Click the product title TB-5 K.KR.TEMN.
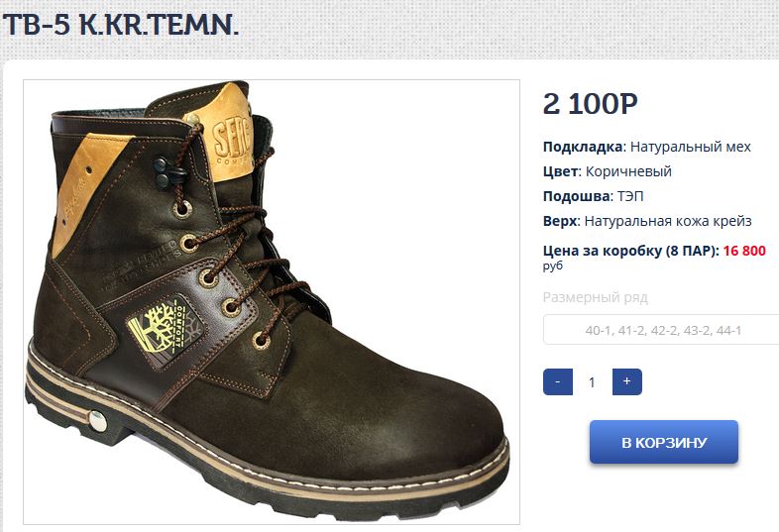Viewport: 779px width, 532px height. 121,24
